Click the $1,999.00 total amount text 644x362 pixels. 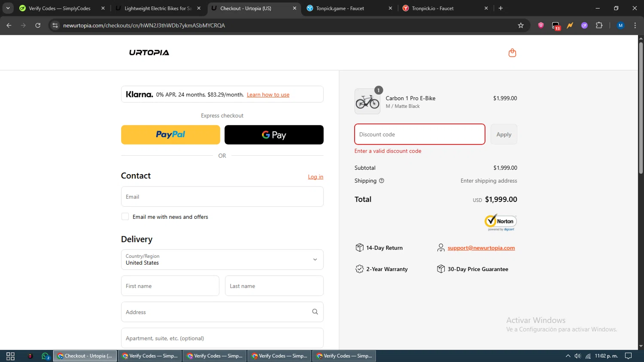coord(501,199)
